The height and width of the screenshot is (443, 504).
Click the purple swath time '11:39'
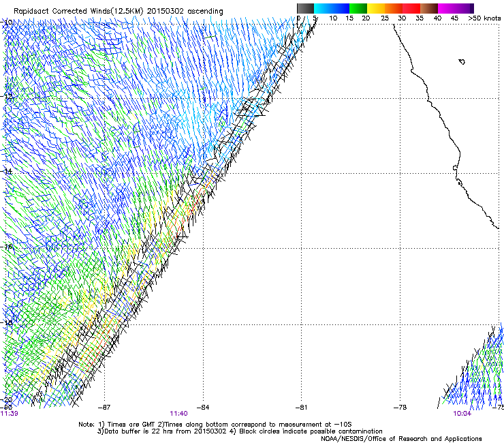(x=10, y=414)
